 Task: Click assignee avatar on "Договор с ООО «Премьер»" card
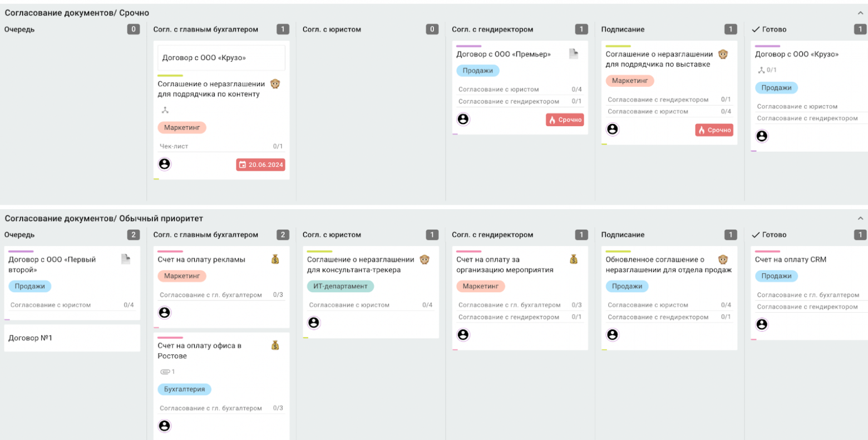[x=463, y=119]
